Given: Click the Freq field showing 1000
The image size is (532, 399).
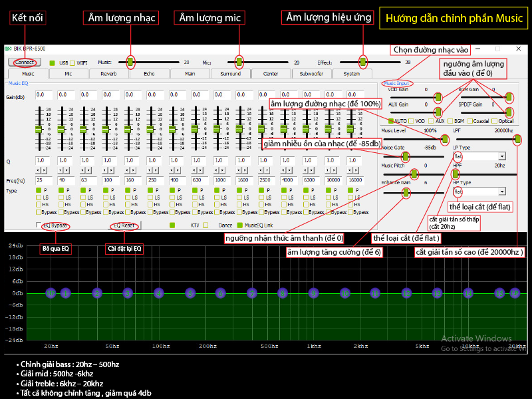Looking at the screenshot, I should (x=222, y=180).
